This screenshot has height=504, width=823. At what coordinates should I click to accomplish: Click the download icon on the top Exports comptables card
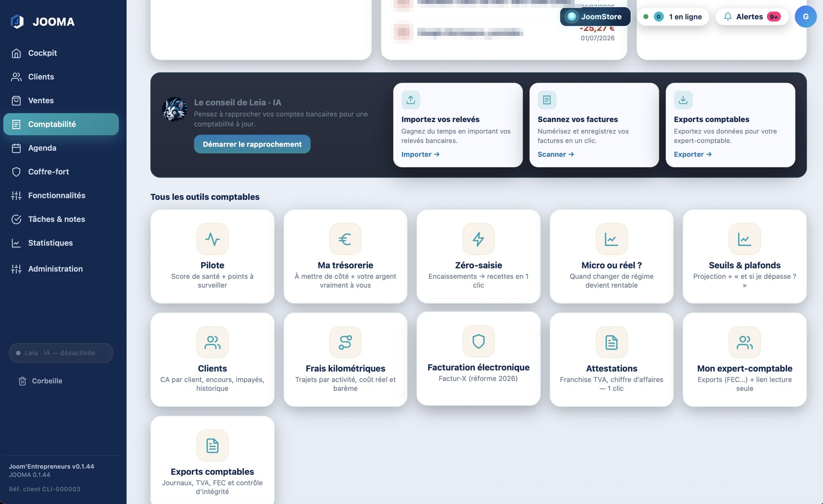pyautogui.click(x=683, y=100)
